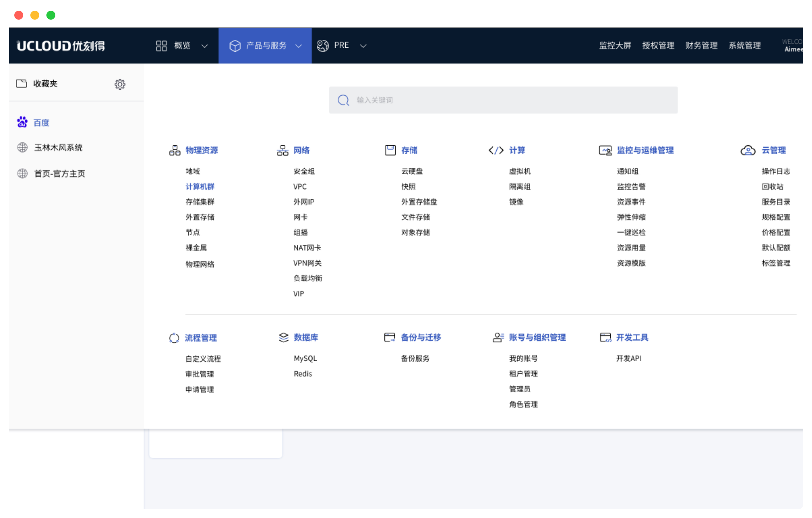Open 开发API link
The height and width of the screenshot is (518, 812).
pos(629,359)
